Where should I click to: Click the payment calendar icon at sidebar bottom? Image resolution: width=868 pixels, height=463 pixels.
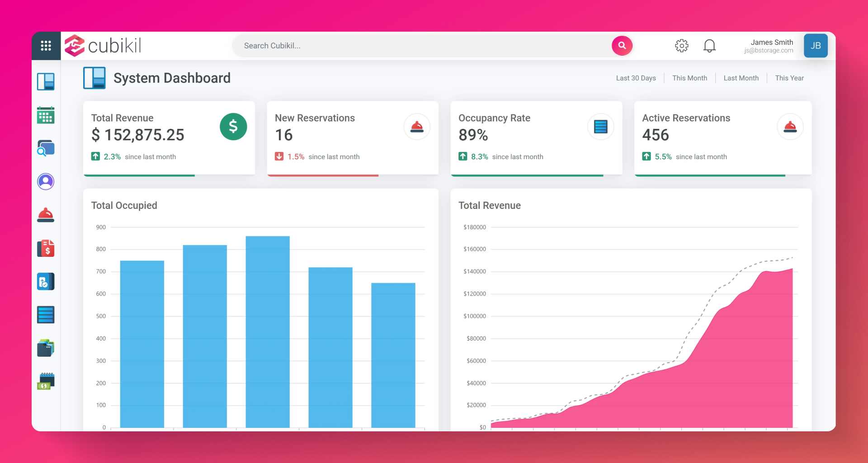pyautogui.click(x=46, y=380)
